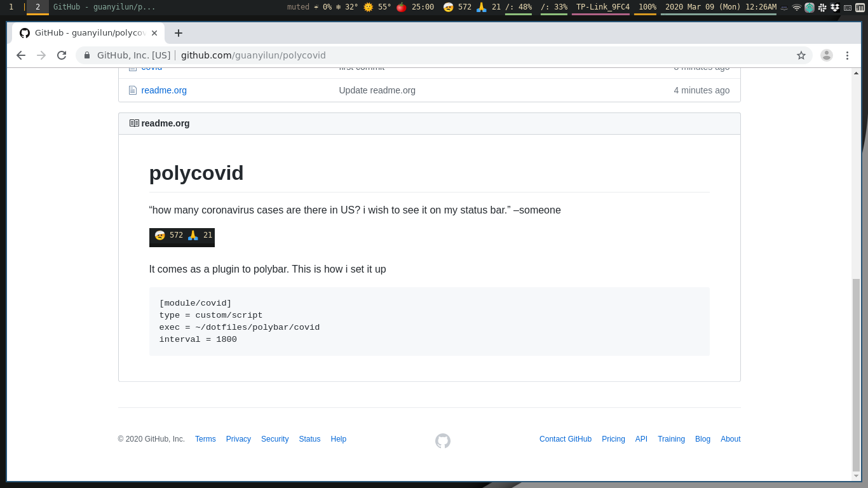Select workspace 2 in polybar
868x488 pixels.
click(37, 7)
